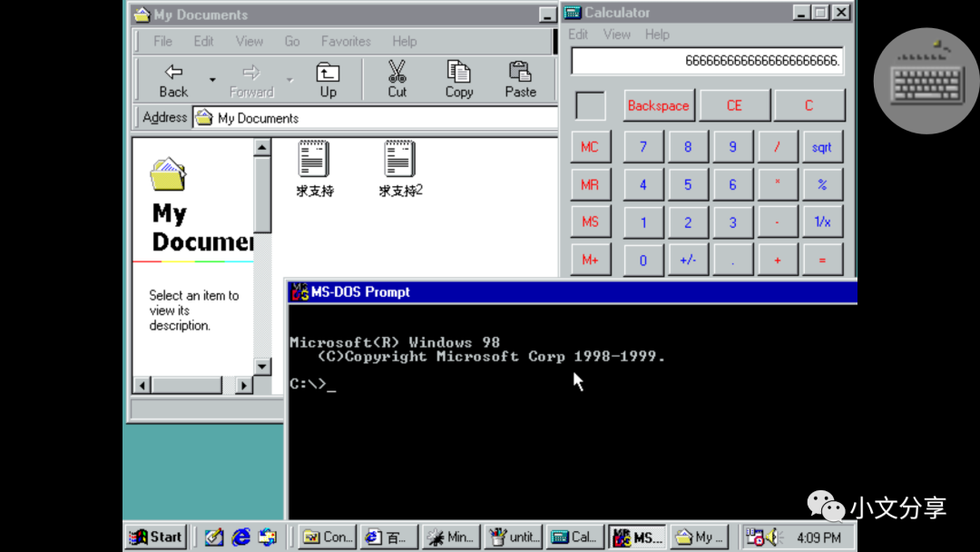Click left pane scroll down arrow
This screenshot has height=552, width=980.
point(262,366)
